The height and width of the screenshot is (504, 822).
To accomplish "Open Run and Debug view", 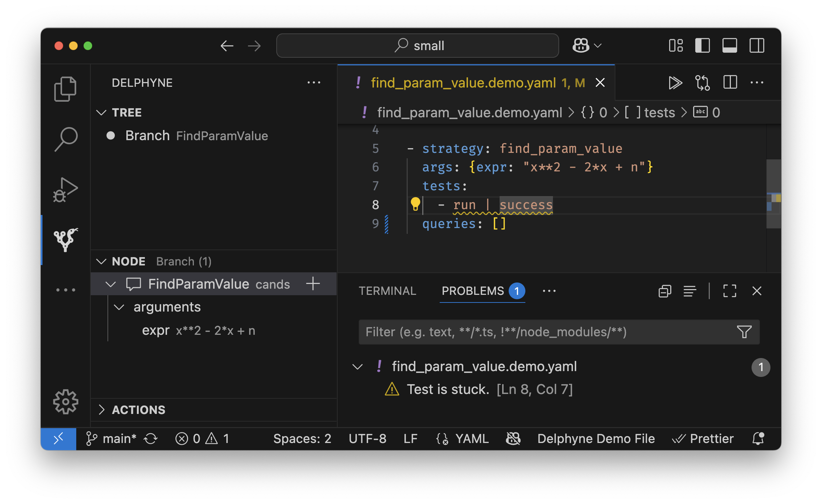I will tap(65, 190).
